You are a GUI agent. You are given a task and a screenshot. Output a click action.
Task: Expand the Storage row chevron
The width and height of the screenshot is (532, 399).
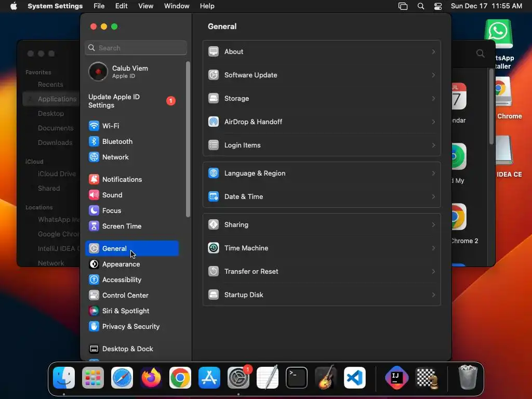(433, 98)
